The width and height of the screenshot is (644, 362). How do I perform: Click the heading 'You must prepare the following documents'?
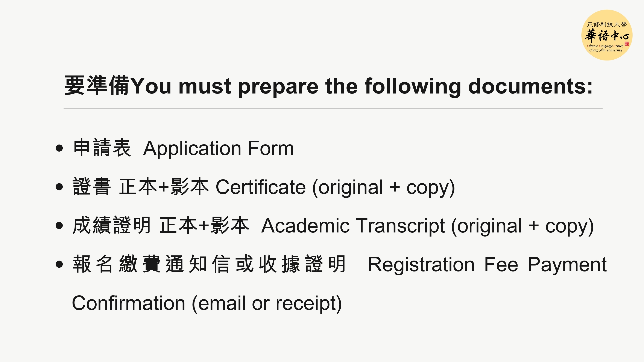[x=361, y=86]
